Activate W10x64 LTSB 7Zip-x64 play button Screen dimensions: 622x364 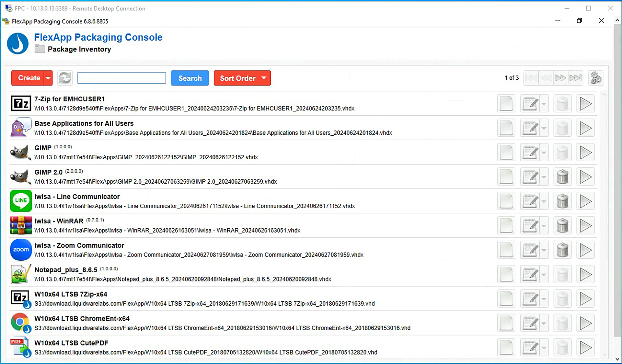[585, 299]
